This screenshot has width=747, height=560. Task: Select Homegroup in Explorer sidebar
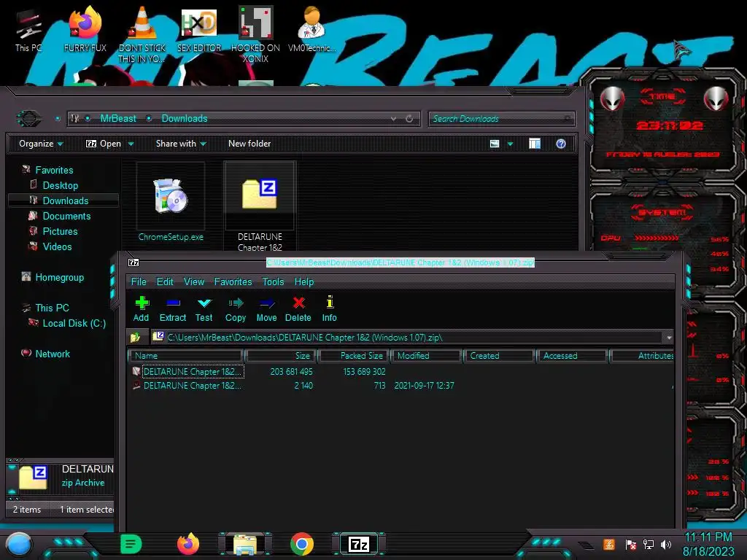(x=59, y=277)
